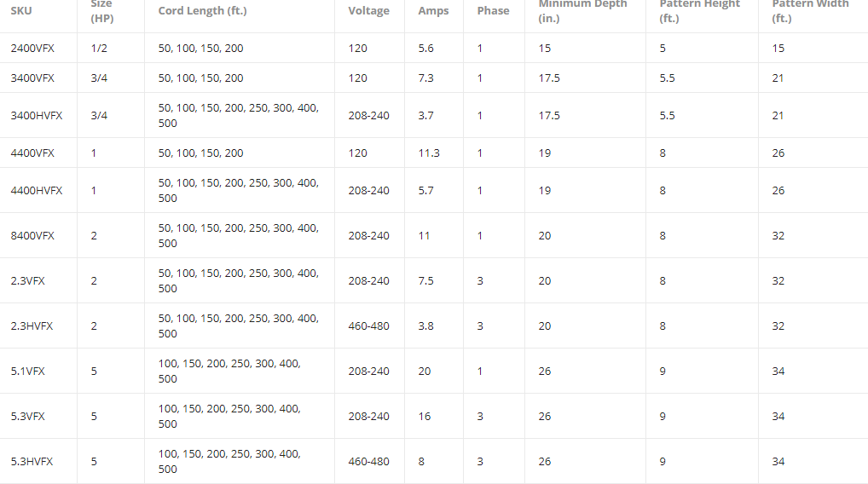Image resolution: width=868 pixels, height=484 pixels.
Task: Select the Voltage column header
Action: pyautogui.click(x=368, y=11)
